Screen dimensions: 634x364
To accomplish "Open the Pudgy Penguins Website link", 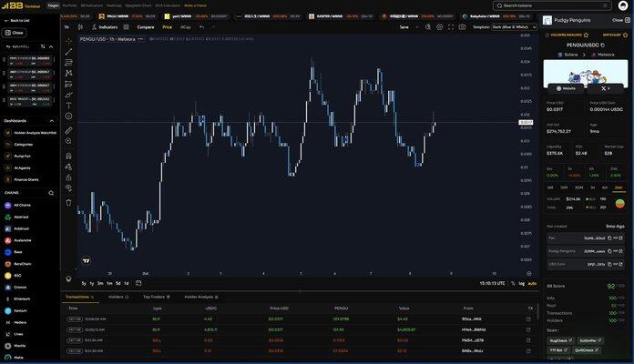I will [566, 88].
